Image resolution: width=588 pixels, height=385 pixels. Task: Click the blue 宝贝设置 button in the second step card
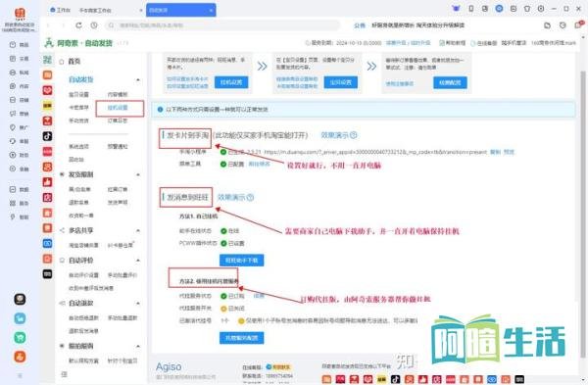[x=341, y=82]
